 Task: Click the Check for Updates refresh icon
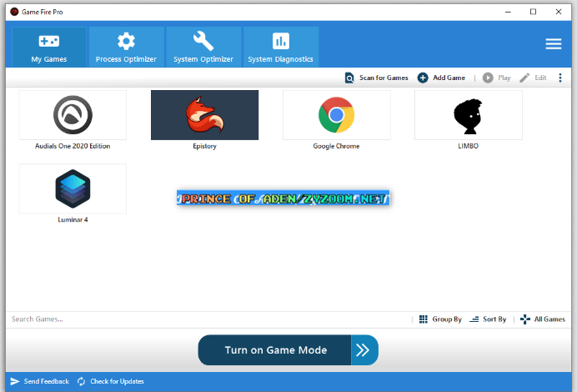pyautogui.click(x=82, y=382)
